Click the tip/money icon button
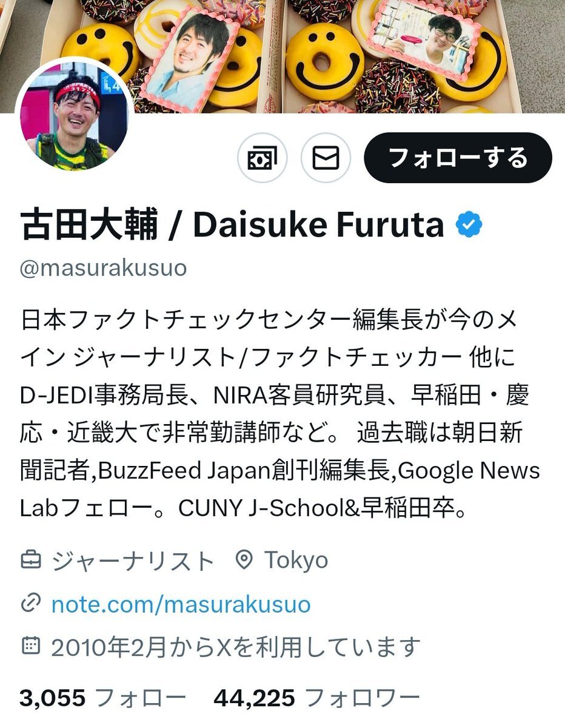Image resolution: width=565 pixels, height=728 pixels. 262,158
